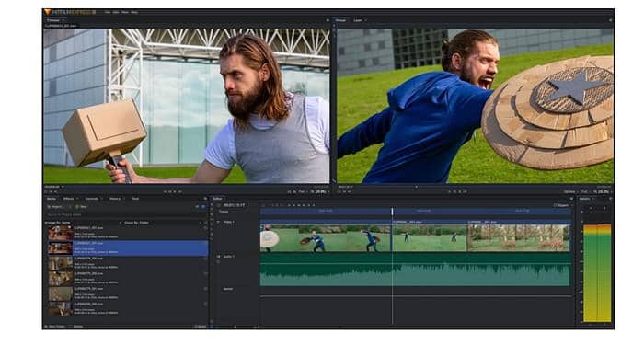Screen dimensions: 644x345
Task: Switch to the Layer tab
Action: pos(358,20)
